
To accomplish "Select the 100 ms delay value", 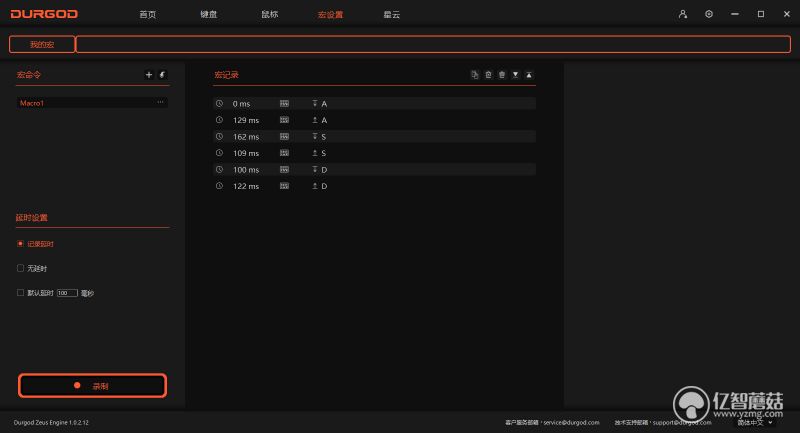I will pyautogui.click(x=246, y=170).
